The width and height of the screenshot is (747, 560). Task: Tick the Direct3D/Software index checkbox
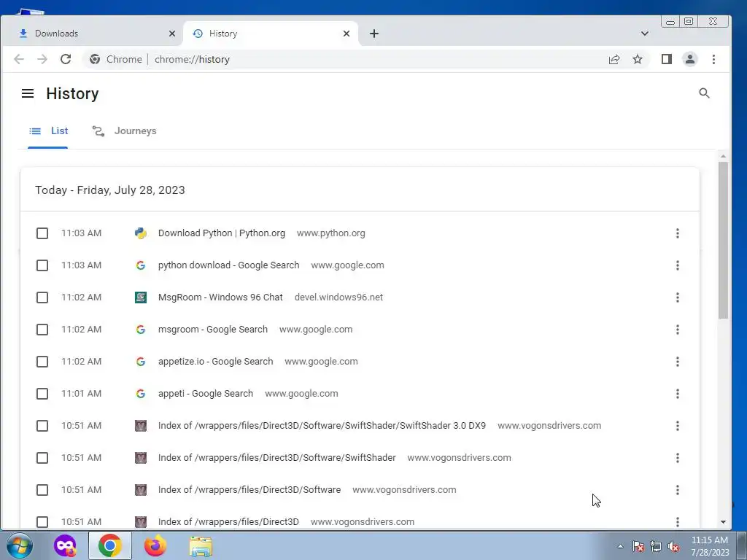click(x=42, y=489)
